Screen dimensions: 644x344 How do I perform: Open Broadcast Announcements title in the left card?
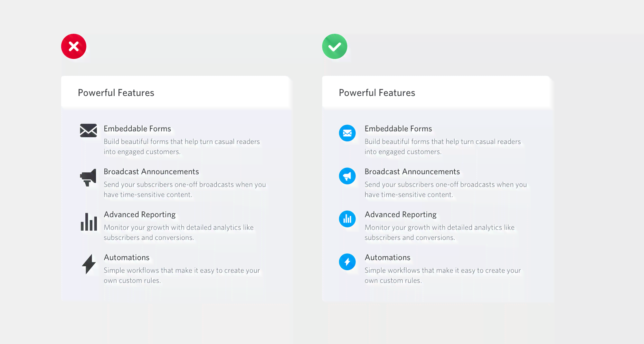[151, 172]
